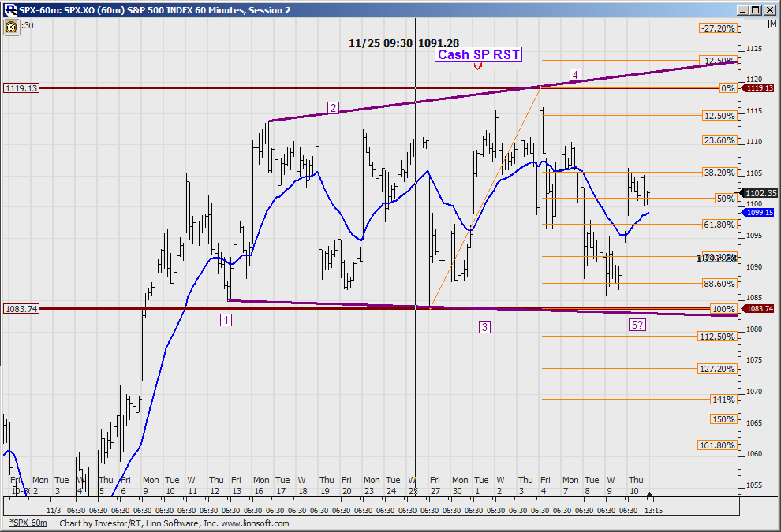Click the 1083.74 label on left side
This screenshot has width=781, height=532.
tap(21, 309)
